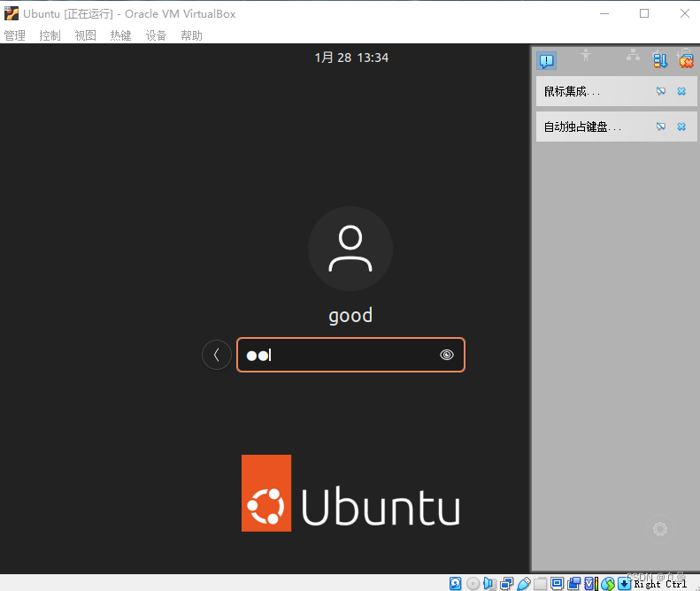Click the USB devices status bar icon
The image size is (700, 591).
pos(523,583)
